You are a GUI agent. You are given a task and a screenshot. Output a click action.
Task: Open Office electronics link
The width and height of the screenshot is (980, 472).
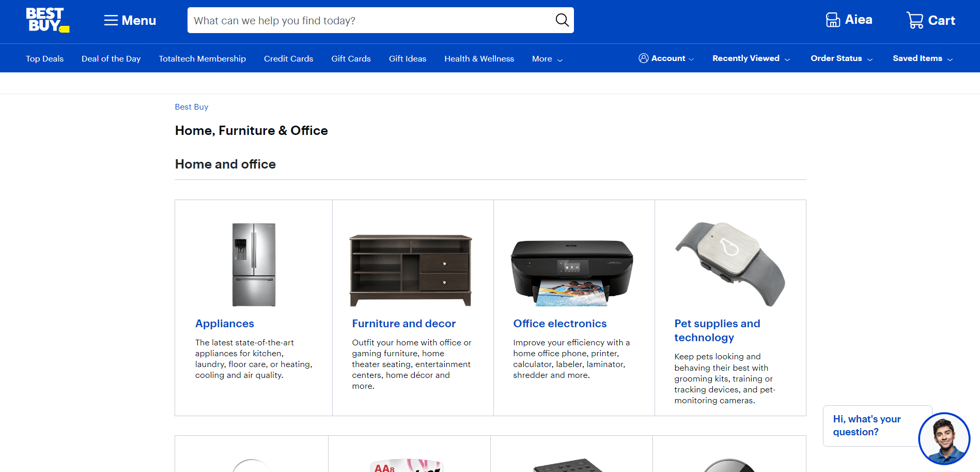pos(560,324)
